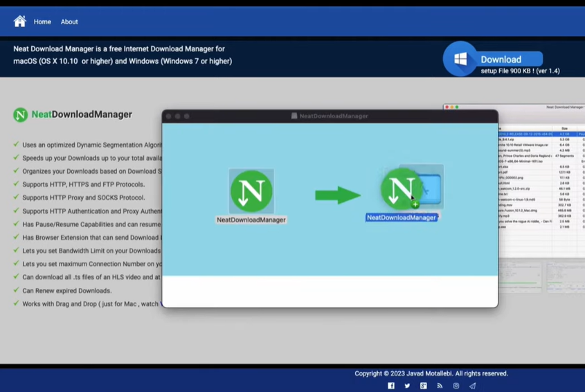Viewport: 585px width, 392px height.
Task: Open the Twitter footer icon
Action: pos(407,386)
